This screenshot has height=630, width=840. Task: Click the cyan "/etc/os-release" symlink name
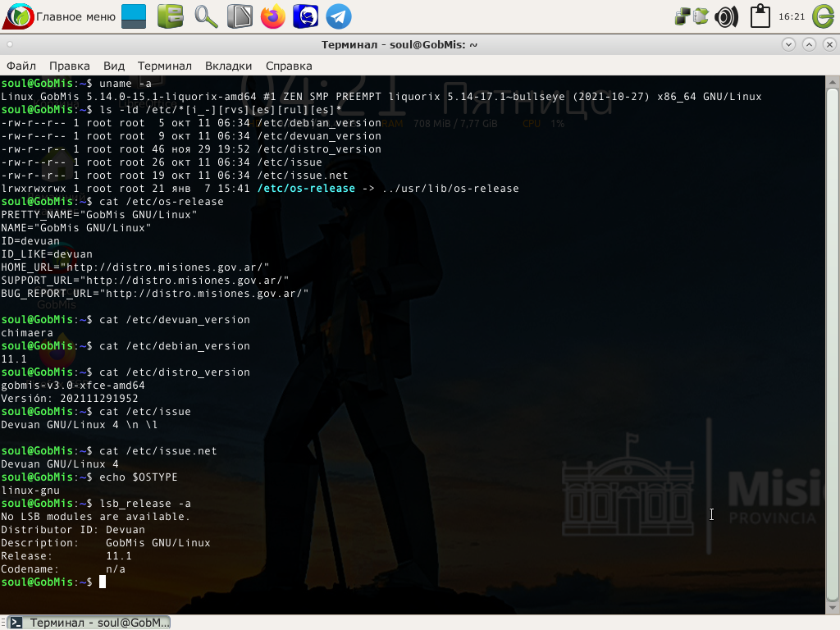click(306, 189)
